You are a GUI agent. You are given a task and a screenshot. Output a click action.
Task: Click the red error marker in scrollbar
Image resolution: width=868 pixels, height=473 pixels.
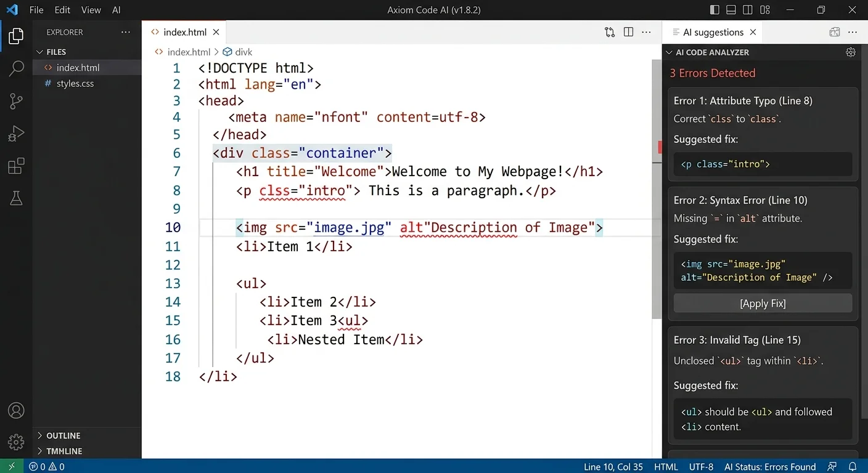pyautogui.click(x=660, y=147)
